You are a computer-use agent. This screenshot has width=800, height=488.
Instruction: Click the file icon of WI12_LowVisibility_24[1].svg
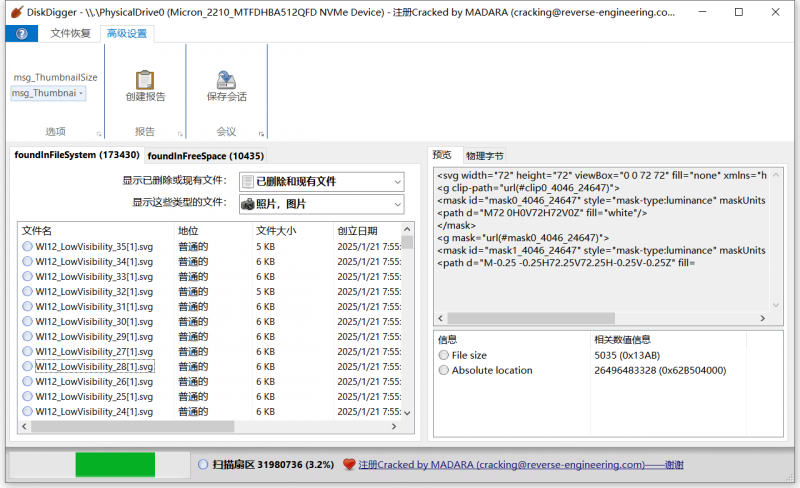click(28, 411)
